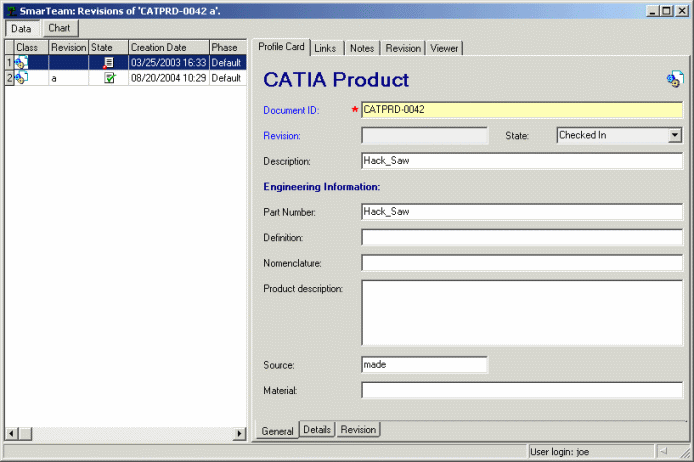
Task: Click the Phase column header
Action: click(225, 47)
